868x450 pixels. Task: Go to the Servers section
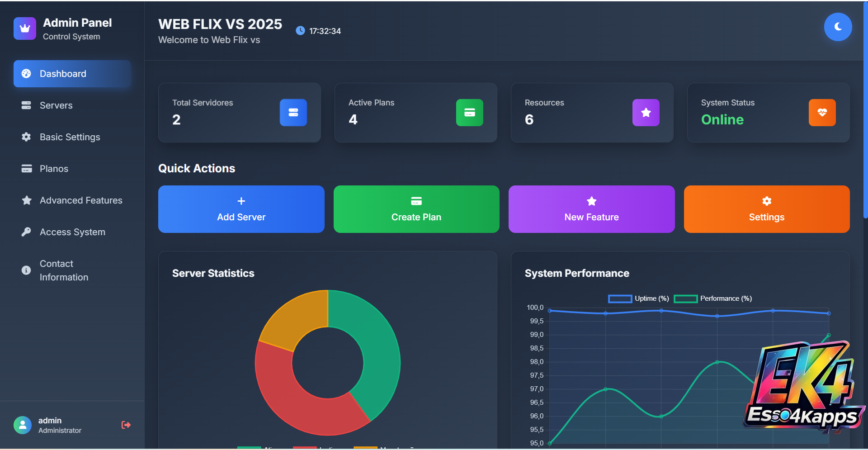[56, 105]
